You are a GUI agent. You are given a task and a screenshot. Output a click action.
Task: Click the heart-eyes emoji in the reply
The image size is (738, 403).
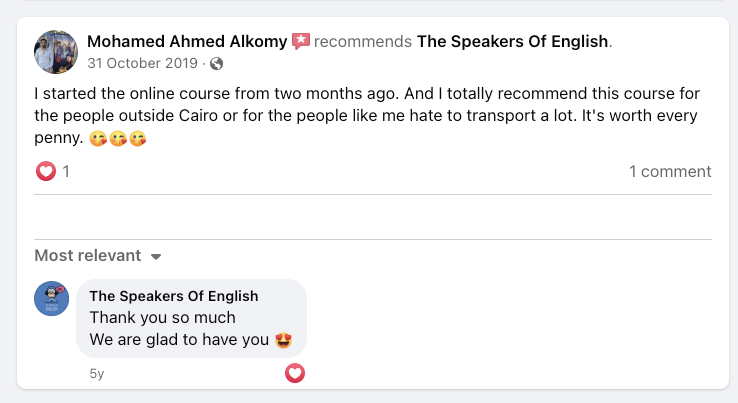pyautogui.click(x=283, y=340)
